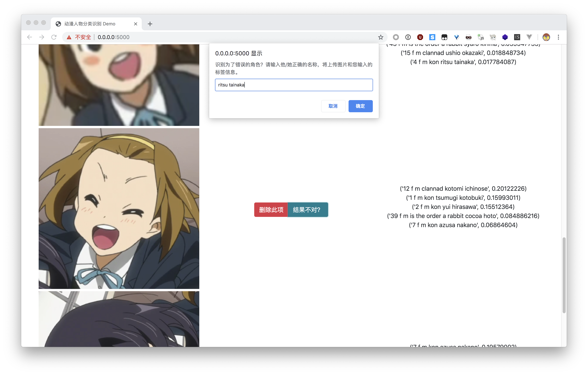
Task: Click the page vertical scrollbar thumb
Action: tap(564, 275)
